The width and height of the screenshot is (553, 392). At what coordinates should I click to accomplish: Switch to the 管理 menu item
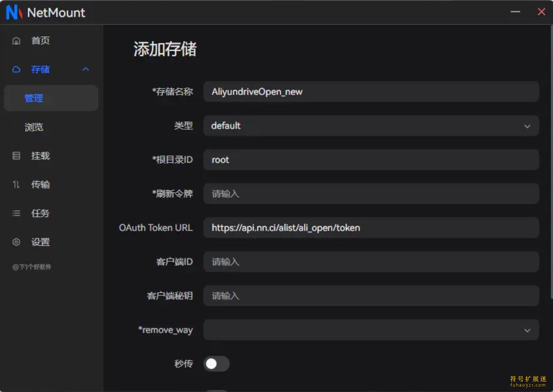coord(34,98)
